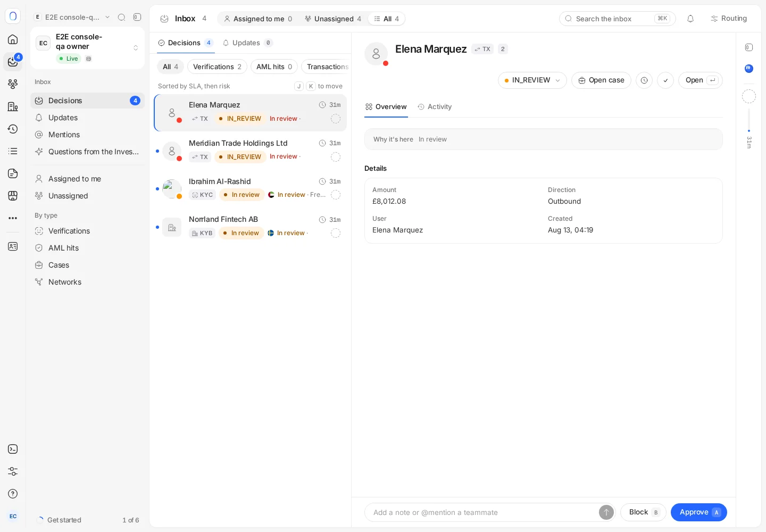Toggle the right side panel icon

[x=749, y=47]
